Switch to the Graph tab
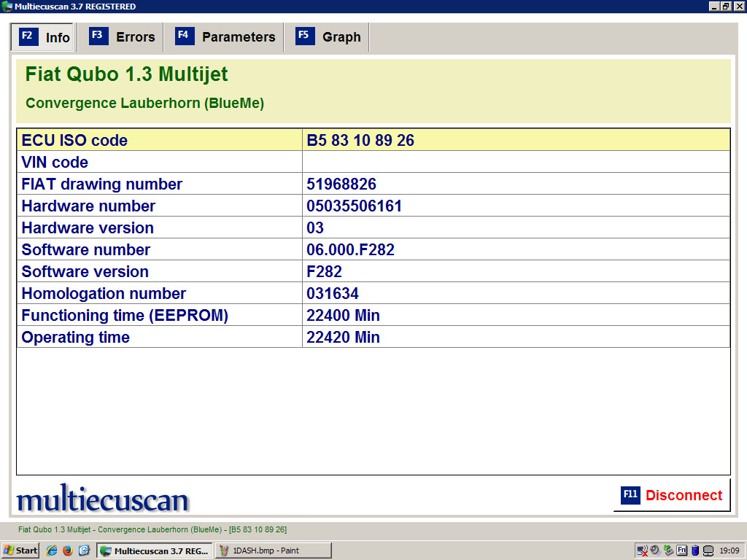The height and width of the screenshot is (560, 747). tap(328, 37)
